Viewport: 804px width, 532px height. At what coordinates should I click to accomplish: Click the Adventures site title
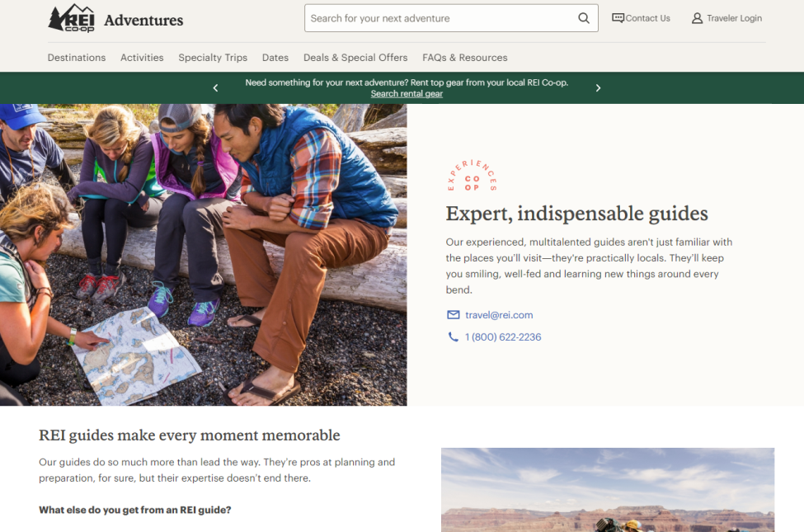(x=143, y=20)
